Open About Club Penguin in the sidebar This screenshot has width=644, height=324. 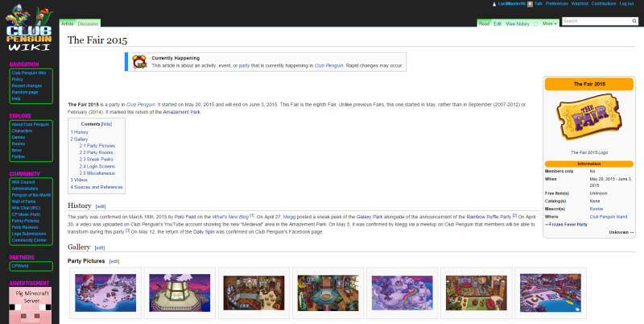pyautogui.click(x=31, y=124)
